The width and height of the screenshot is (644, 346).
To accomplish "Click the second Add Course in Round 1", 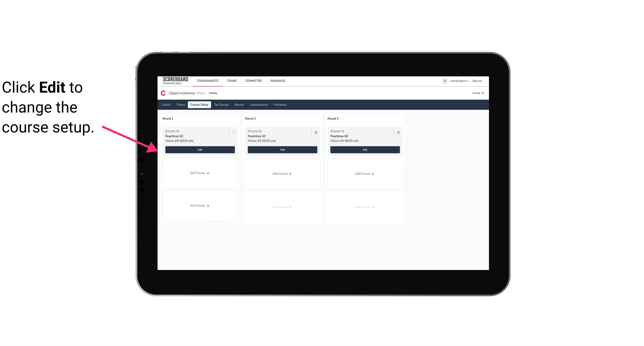I will coord(200,205).
